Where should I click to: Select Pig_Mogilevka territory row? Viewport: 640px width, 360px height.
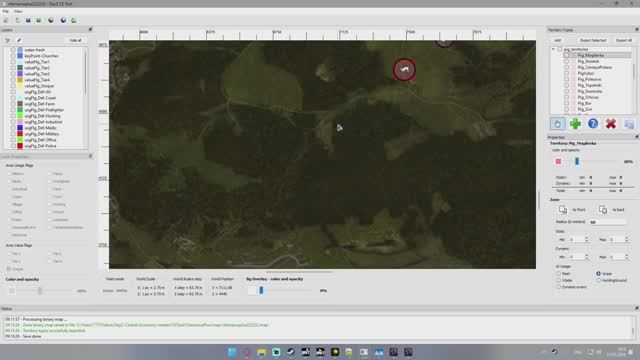point(597,55)
